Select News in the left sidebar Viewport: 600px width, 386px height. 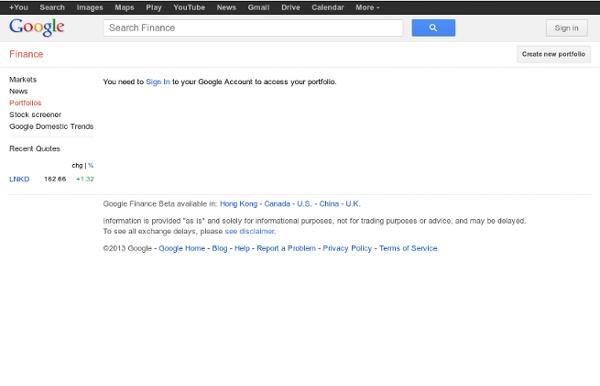click(18, 91)
